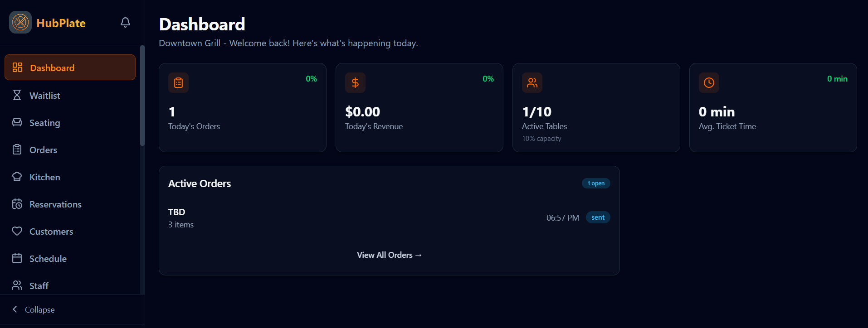Click the sidebar vertical scrollbar
Viewport: 868px width, 328px height.
click(142, 96)
